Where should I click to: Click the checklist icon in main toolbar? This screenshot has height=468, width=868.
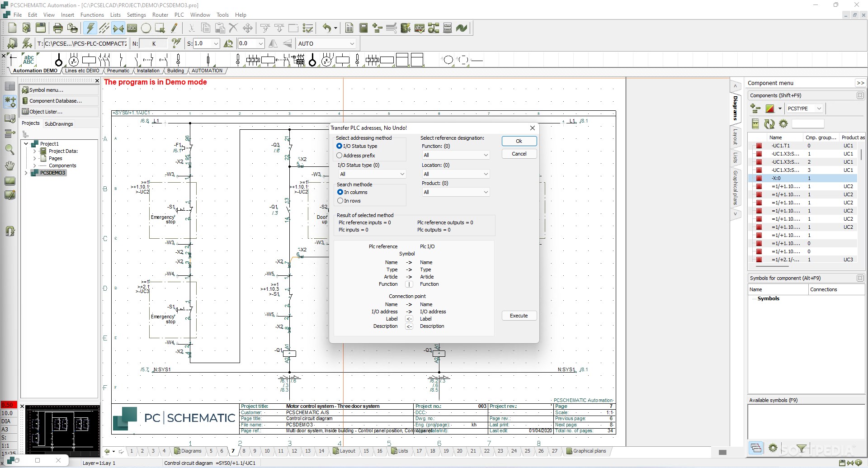tap(308, 28)
